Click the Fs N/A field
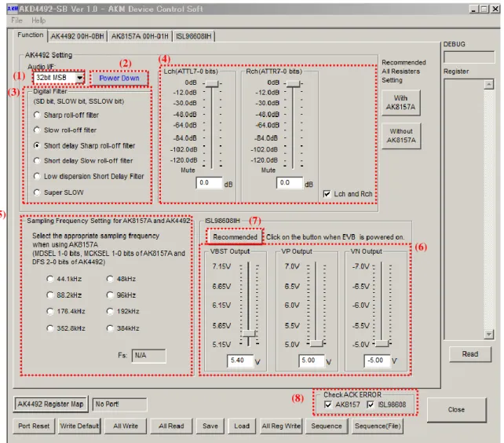Viewport: 504px width, 443px height. pos(148,356)
